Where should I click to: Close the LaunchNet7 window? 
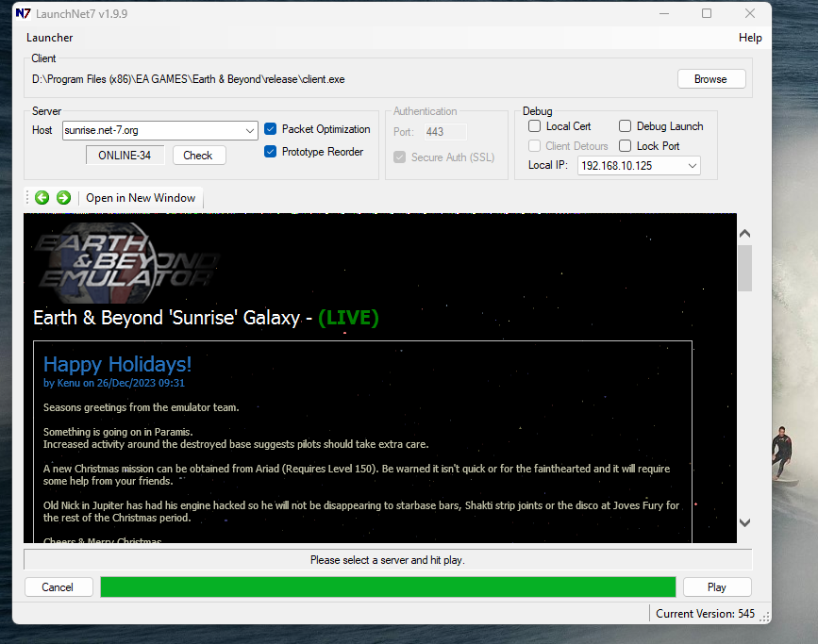(x=750, y=13)
